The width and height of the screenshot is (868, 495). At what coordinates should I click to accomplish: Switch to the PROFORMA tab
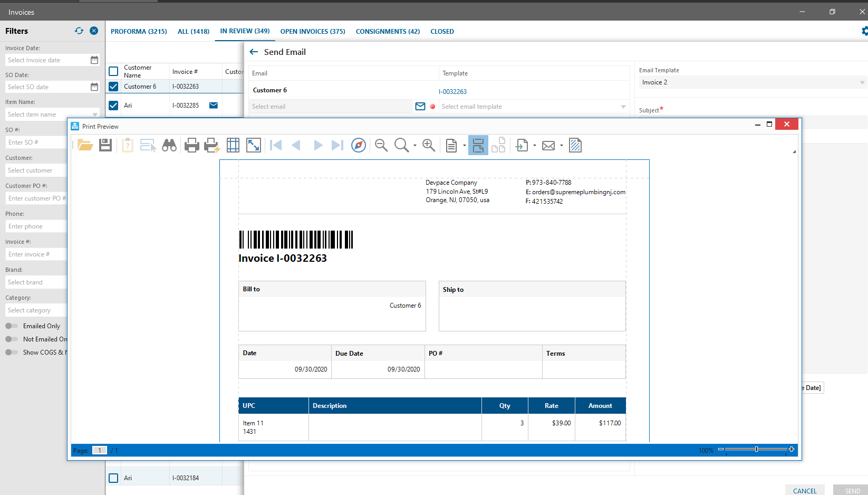click(x=139, y=32)
